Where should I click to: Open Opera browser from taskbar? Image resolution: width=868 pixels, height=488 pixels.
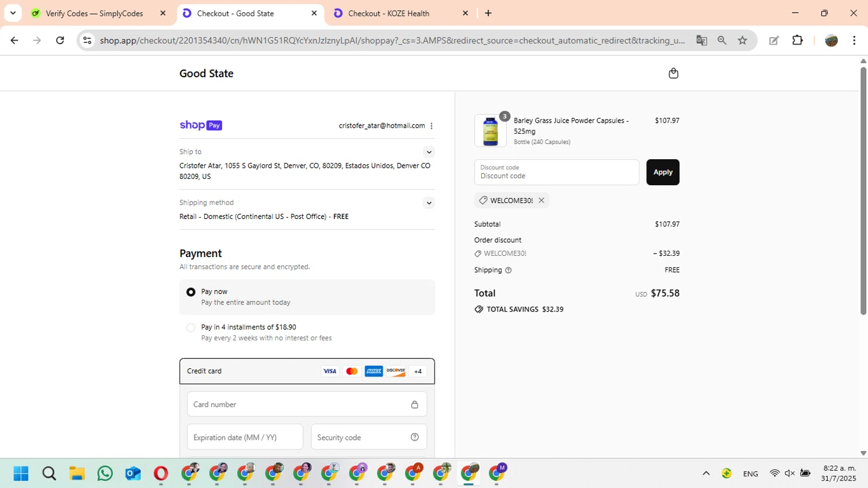[x=161, y=474]
